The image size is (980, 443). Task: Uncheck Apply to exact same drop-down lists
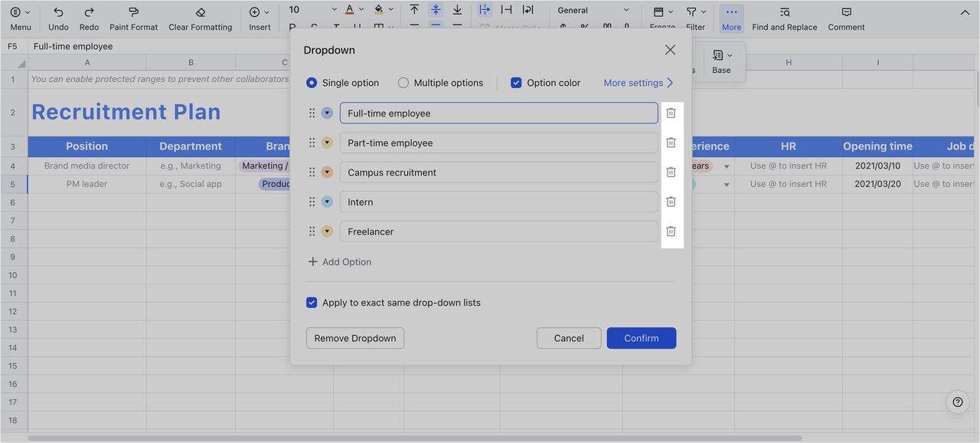(x=312, y=302)
